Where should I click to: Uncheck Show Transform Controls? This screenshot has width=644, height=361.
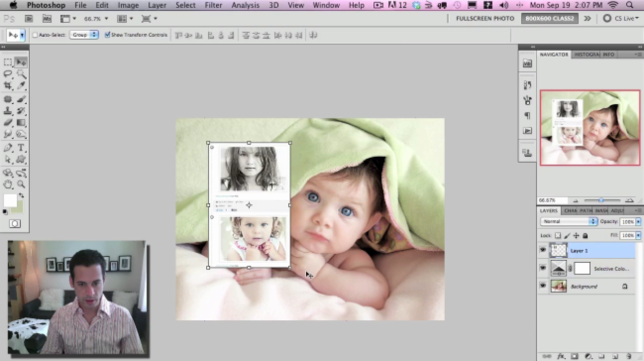point(108,35)
